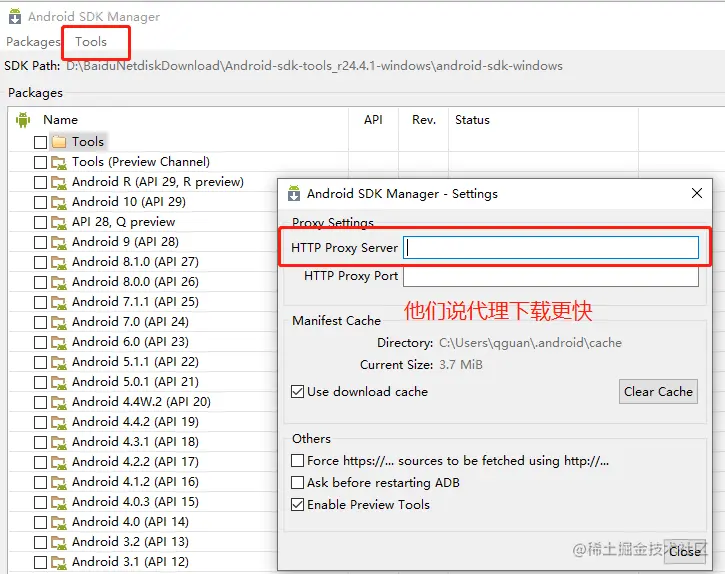Click the Android SDK Manager title icon

tap(15, 16)
